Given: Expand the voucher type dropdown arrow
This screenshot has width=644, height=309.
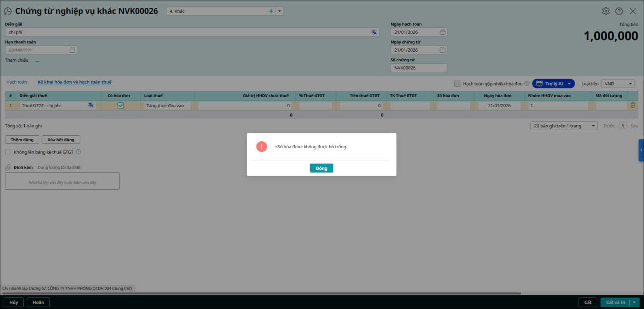Looking at the screenshot, I should coord(280,11).
